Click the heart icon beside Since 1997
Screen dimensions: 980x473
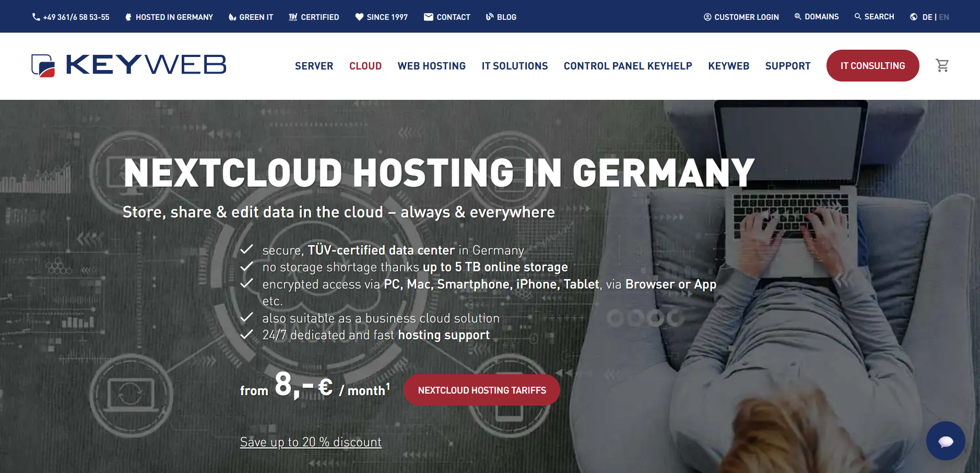[359, 17]
